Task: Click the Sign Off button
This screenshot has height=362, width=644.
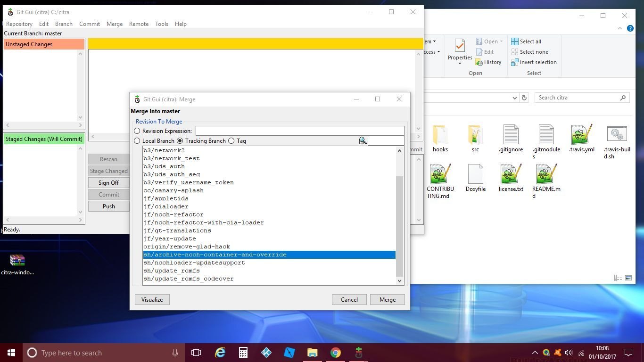Action: pyautogui.click(x=108, y=183)
